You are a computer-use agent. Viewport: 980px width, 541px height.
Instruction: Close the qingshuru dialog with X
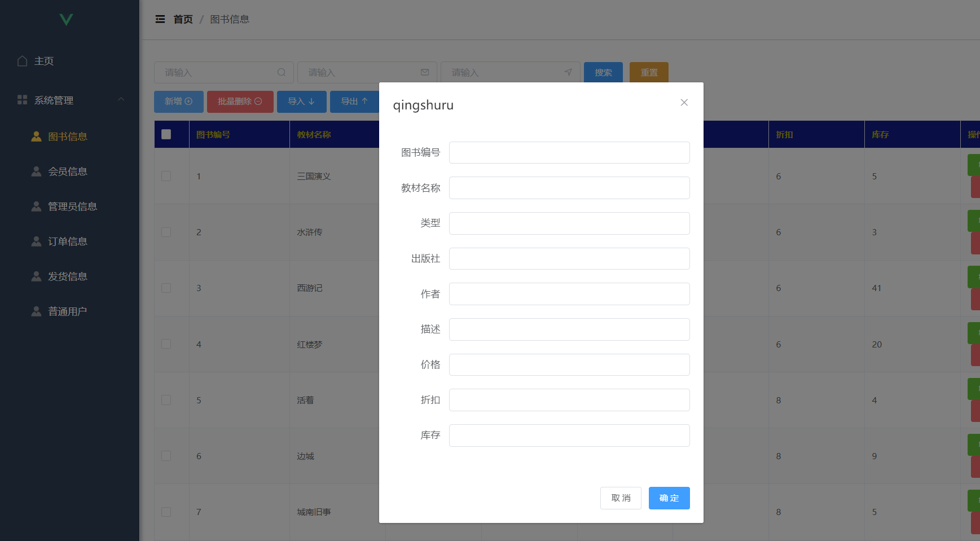pyautogui.click(x=684, y=103)
